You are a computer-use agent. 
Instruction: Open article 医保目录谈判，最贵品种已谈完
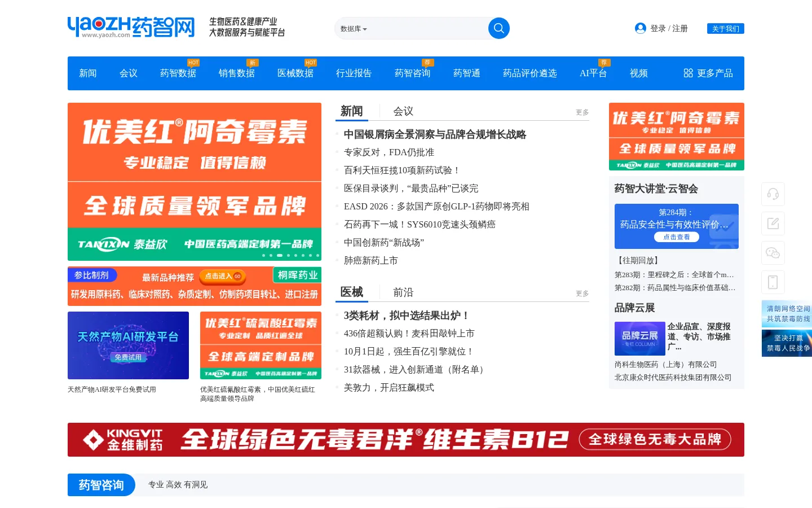click(x=411, y=189)
